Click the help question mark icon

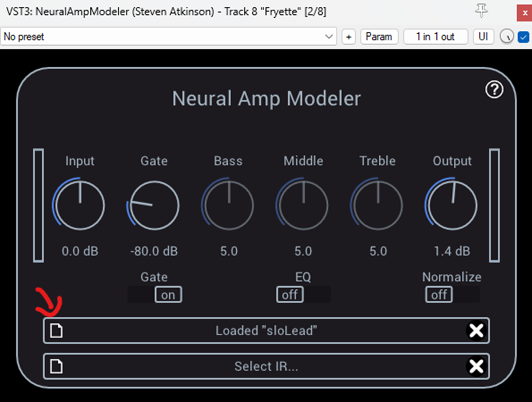coord(494,90)
